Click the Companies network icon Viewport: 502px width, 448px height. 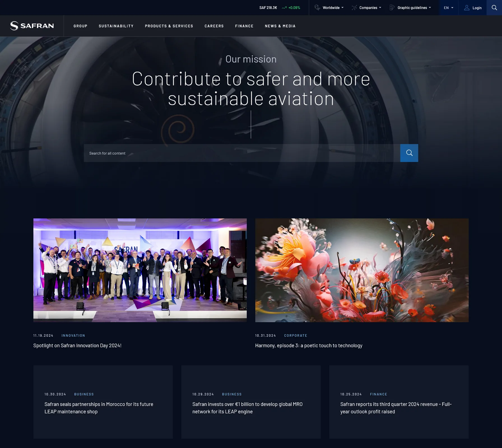click(x=354, y=8)
